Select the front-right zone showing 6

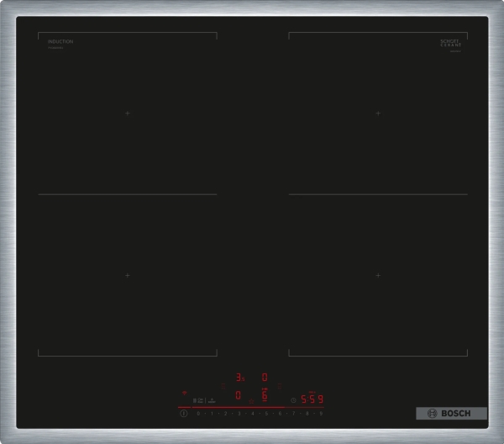[265, 394]
